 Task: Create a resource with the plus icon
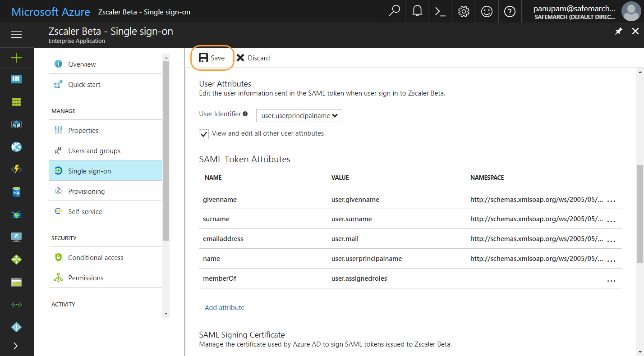coord(16,58)
